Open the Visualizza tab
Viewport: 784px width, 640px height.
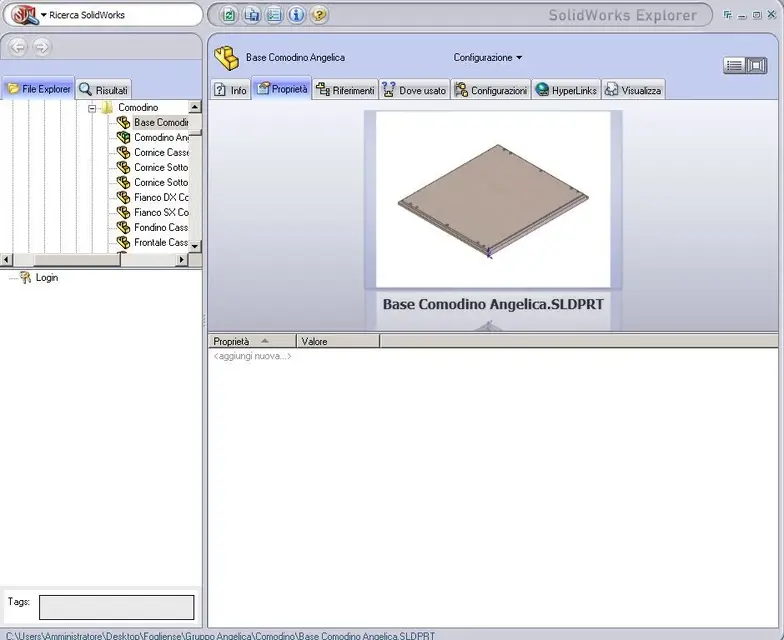[x=634, y=90]
